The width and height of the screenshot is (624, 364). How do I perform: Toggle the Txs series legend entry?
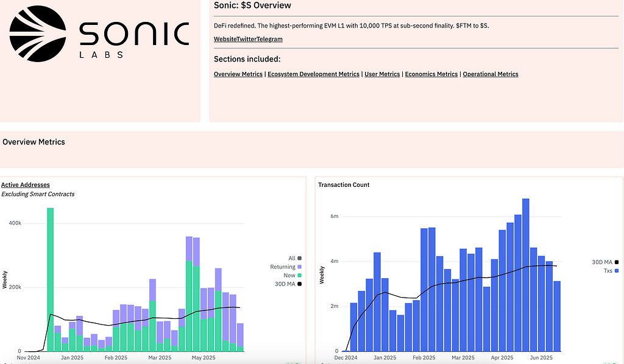tap(611, 271)
